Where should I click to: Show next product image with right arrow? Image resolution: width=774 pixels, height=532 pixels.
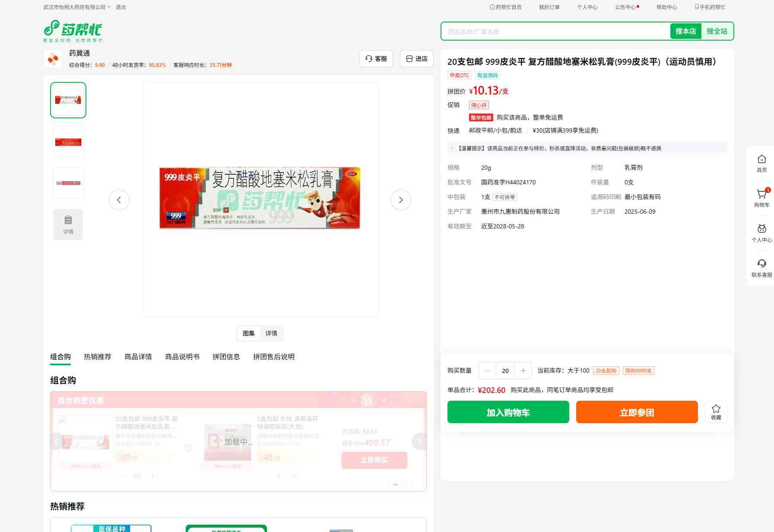pos(400,200)
